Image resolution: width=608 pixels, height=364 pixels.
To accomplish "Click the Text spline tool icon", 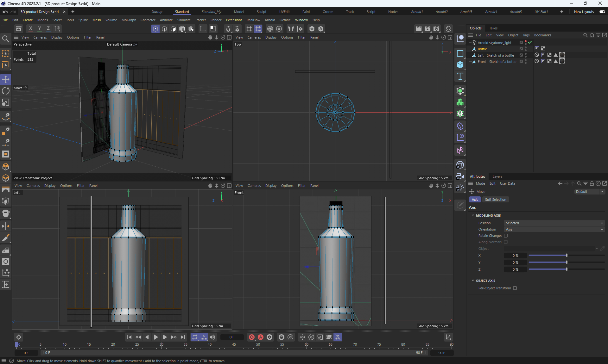I will click(460, 76).
